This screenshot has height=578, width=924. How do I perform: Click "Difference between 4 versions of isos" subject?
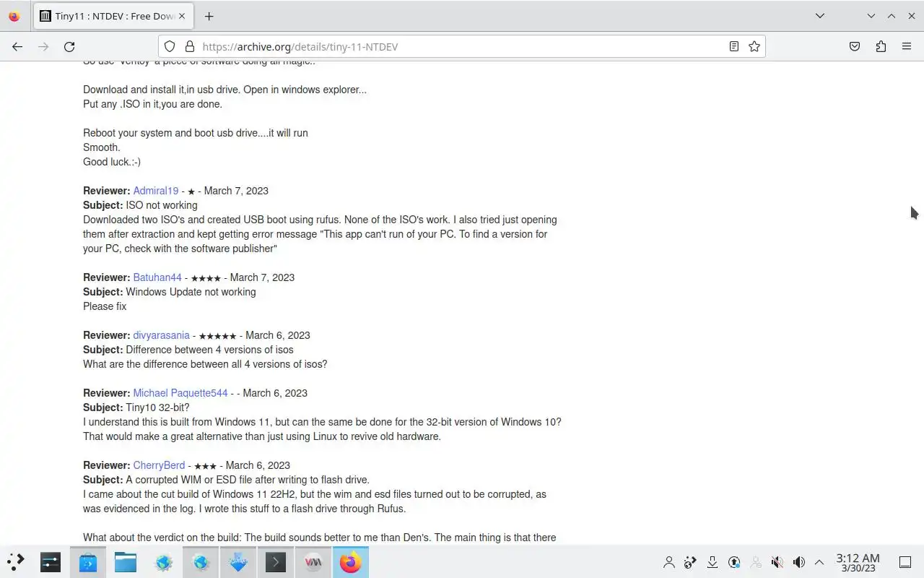[x=209, y=350]
